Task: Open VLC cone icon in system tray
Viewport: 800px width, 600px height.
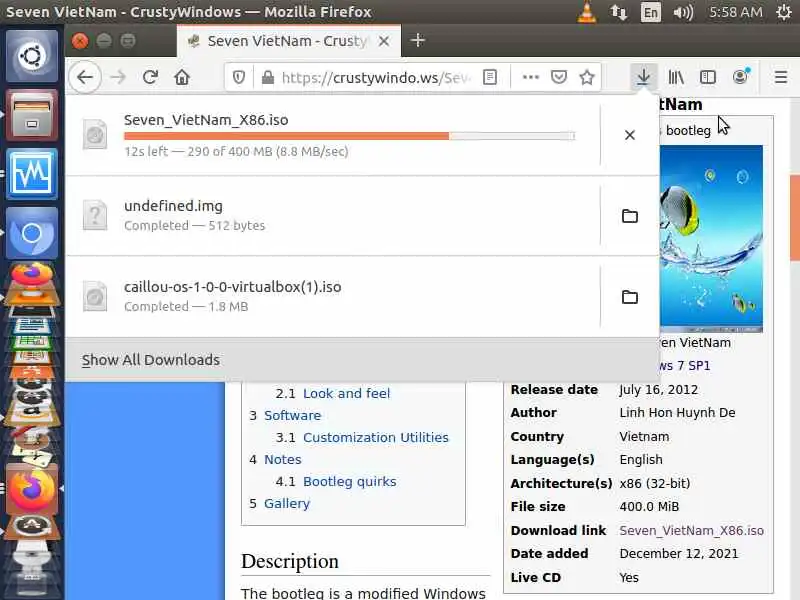Action: [587, 12]
